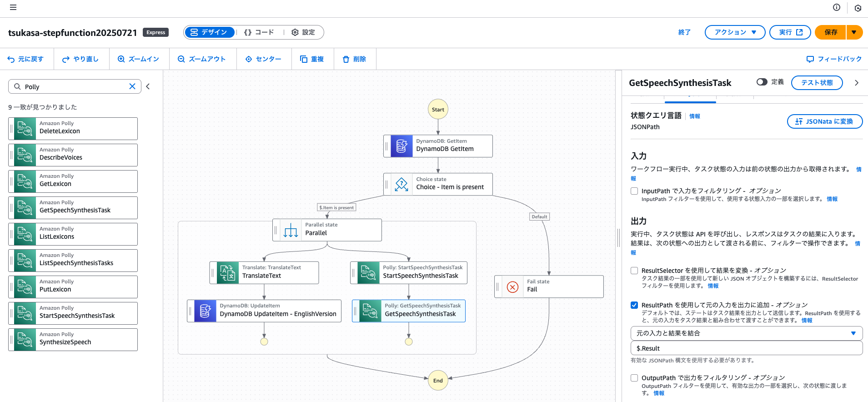Open 情報 link in ResultSelector description
This screenshot has width=868, height=402.
click(713, 286)
